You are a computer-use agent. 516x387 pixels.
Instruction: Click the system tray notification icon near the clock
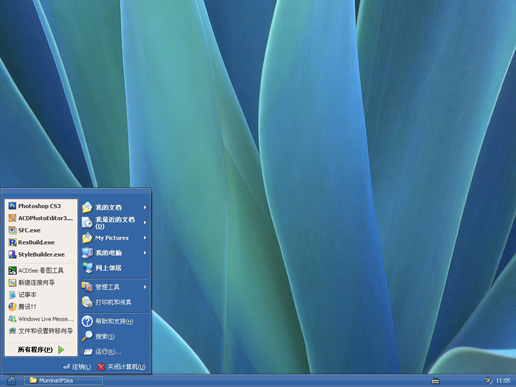(488, 380)
